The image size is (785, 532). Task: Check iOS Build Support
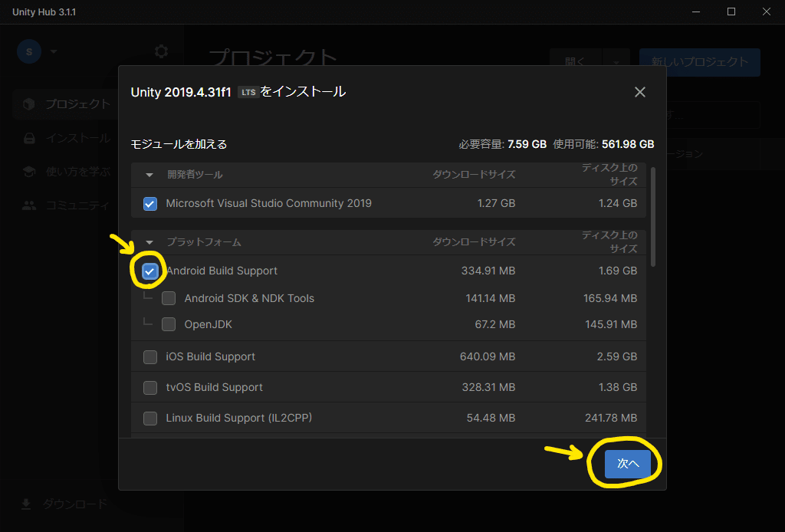(150, 356)
